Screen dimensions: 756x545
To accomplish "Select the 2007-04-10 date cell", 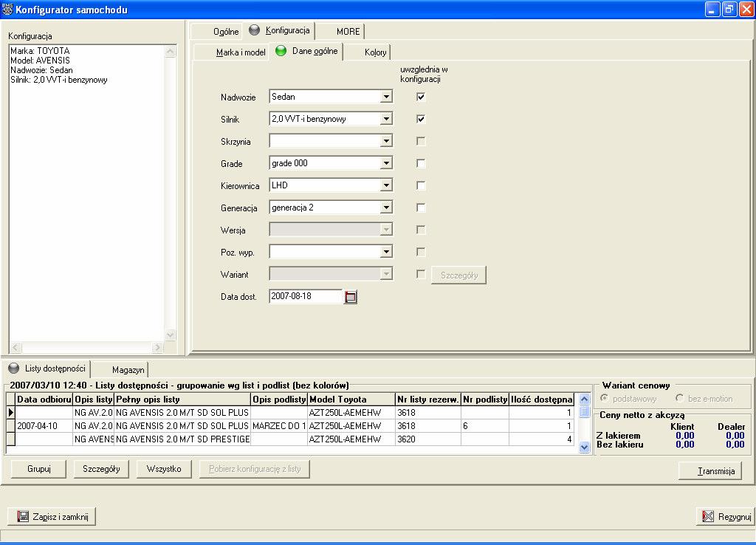I will (x=44, y=426).
